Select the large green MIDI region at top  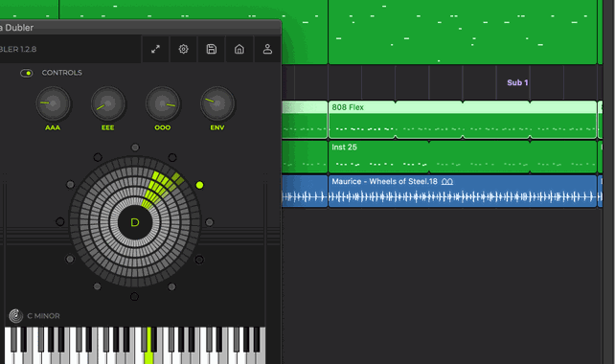click(x=463, y=32)
